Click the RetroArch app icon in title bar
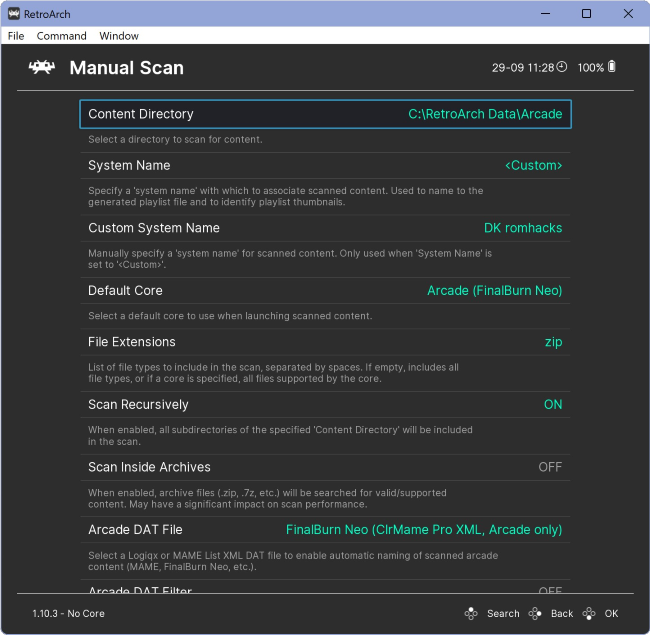This screenshot has width=650, height=635. (14, 14)
